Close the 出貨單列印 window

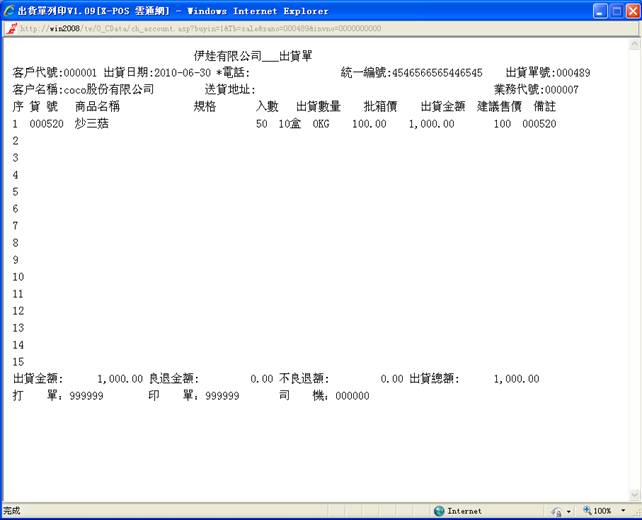point(630,10)
